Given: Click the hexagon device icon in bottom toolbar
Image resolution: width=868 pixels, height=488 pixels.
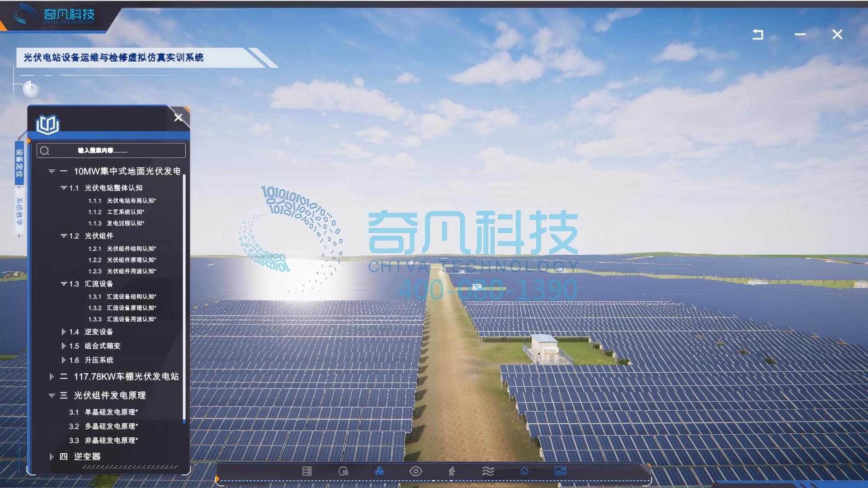Looking at the screenshot, I should pos(343,471).
